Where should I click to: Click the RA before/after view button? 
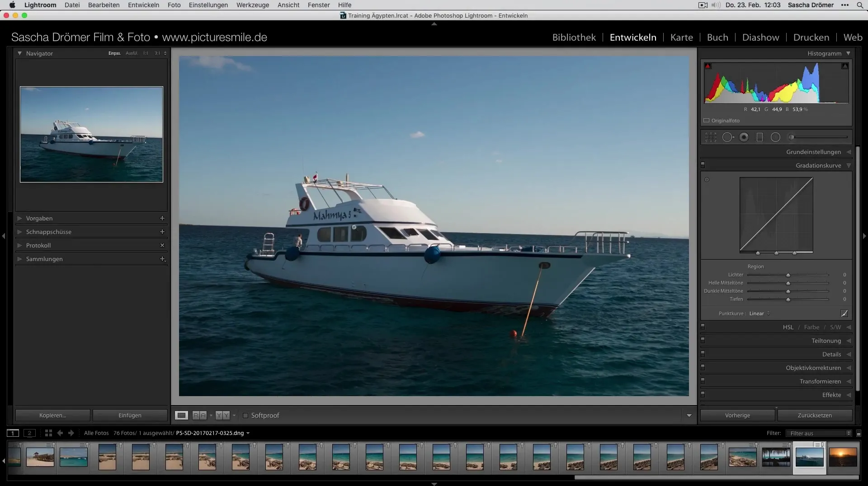[x=199, y=416]
